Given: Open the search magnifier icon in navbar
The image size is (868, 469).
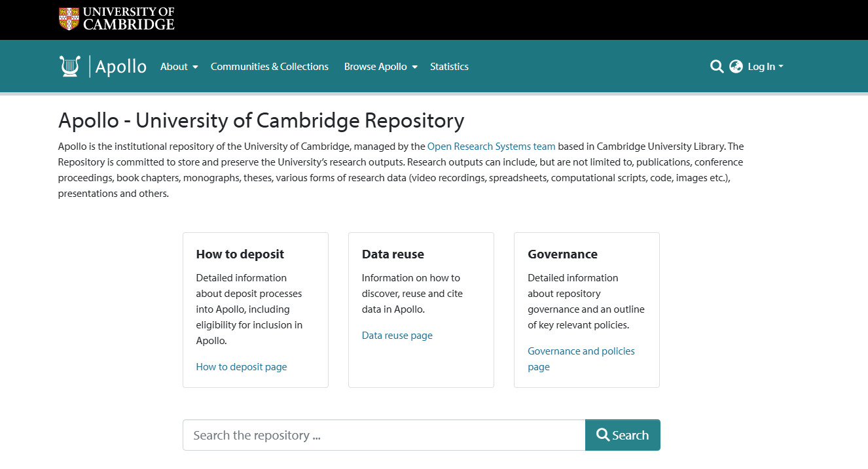Looking at the screenshot, I should (x=717, y=66).
